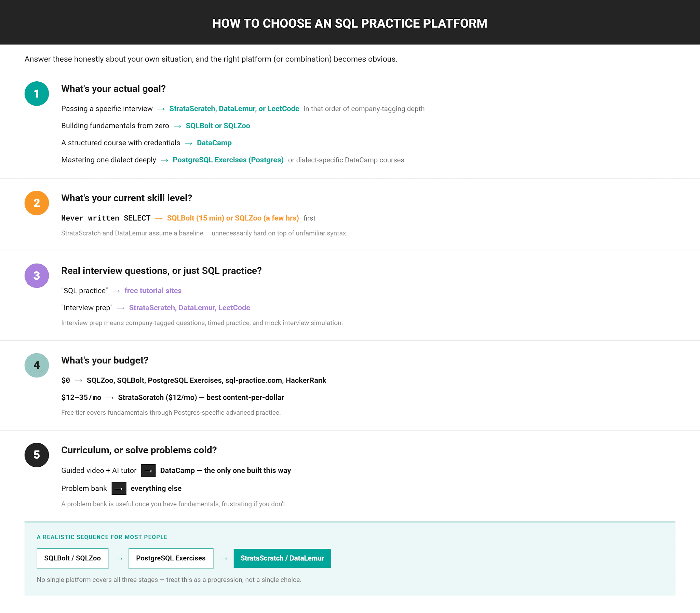Click the 'What's your actual goal?' heading
Image resolution: width=700 pixels, height=613 pixels.
pos(113,89)
